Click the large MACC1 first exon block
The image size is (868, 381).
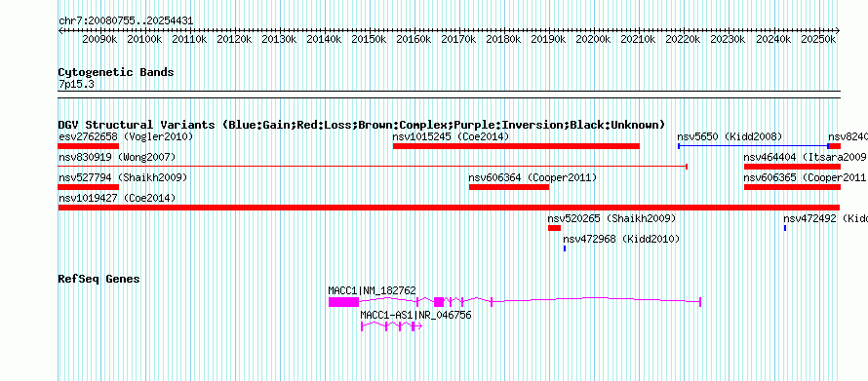pyautogui.click(x=343, y=302)
